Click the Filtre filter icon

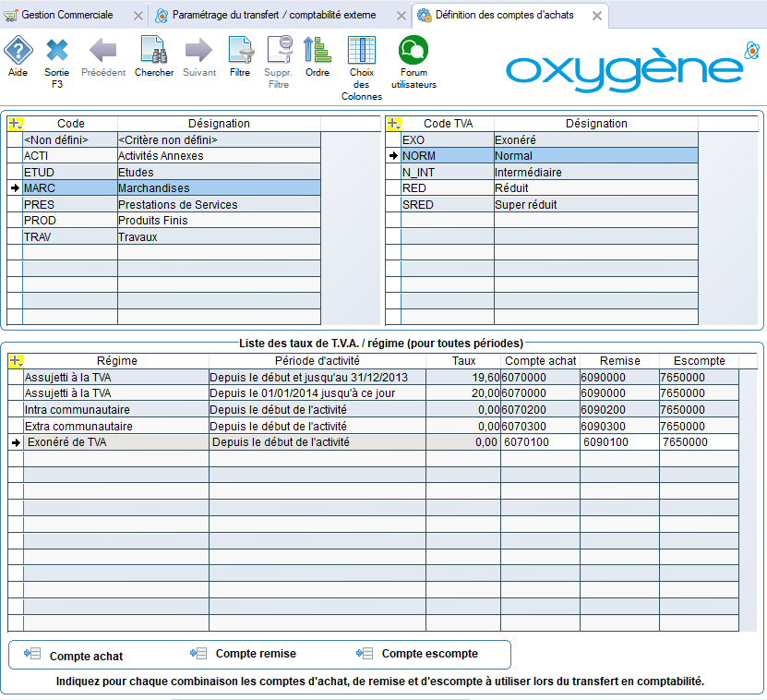[240, 51]
